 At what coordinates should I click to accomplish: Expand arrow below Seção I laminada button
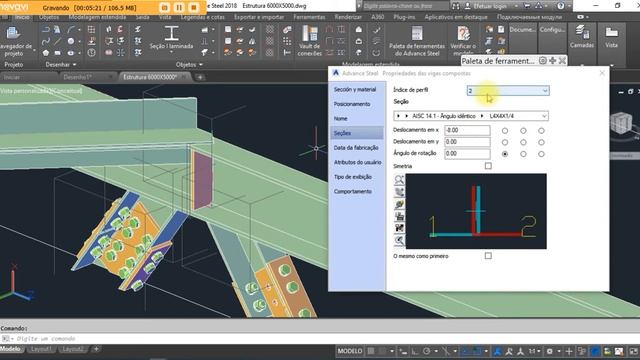pyautogui.click(x=171, y=53)
